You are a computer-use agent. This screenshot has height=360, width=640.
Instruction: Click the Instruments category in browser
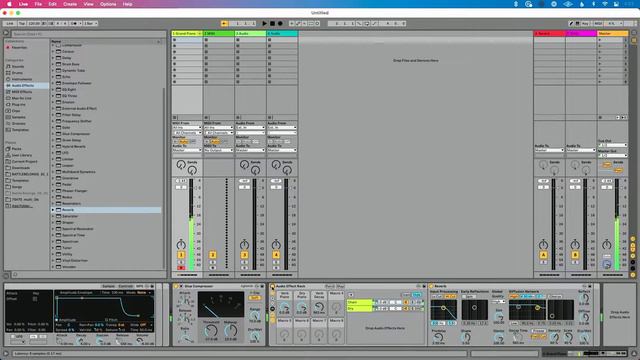(22, 79)
